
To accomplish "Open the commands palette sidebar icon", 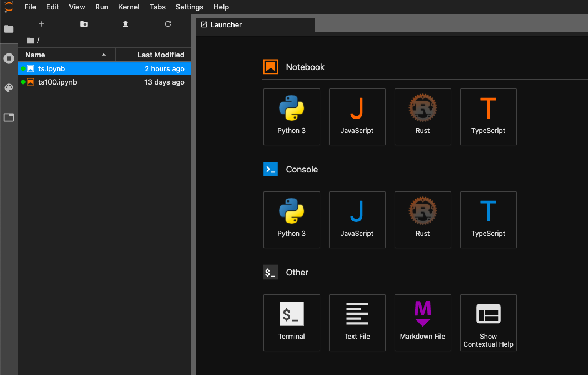I will [x=9, y=88].
